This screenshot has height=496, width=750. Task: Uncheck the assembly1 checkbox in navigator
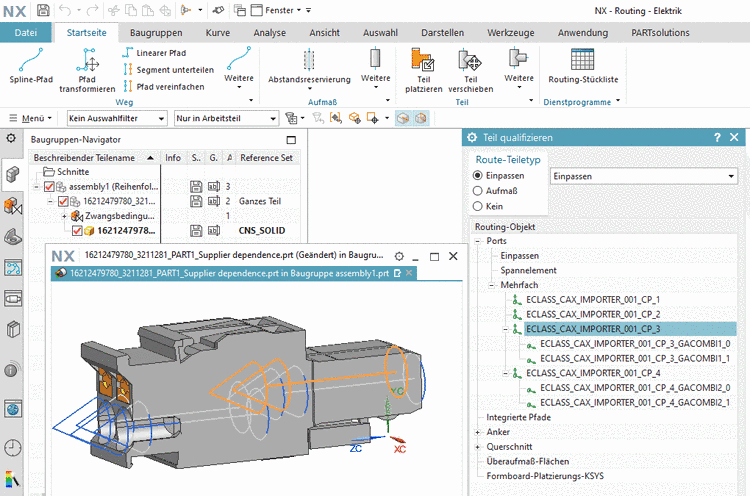(50, 186)
